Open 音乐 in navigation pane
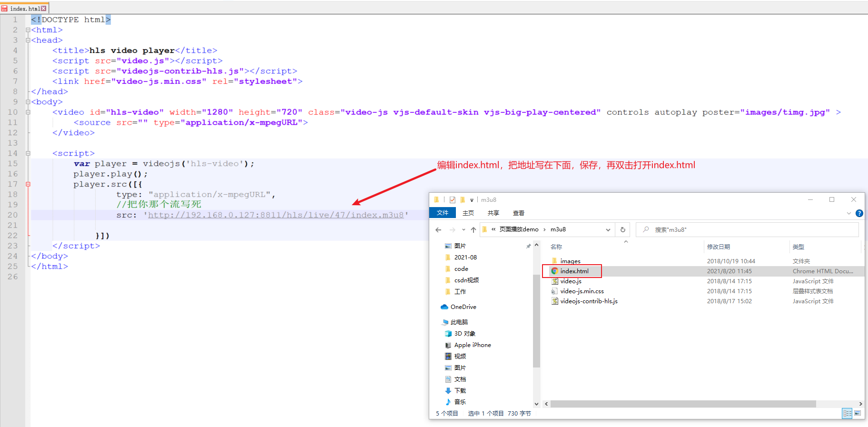 point(460,402)
